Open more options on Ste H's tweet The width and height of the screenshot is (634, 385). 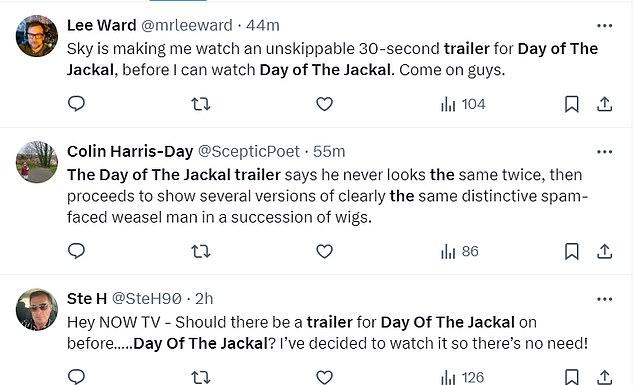pyautogui.click(x=604, y=299)
